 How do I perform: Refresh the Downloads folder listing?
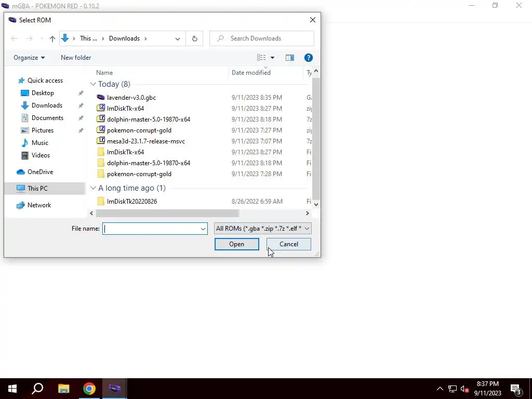point(194,38)
